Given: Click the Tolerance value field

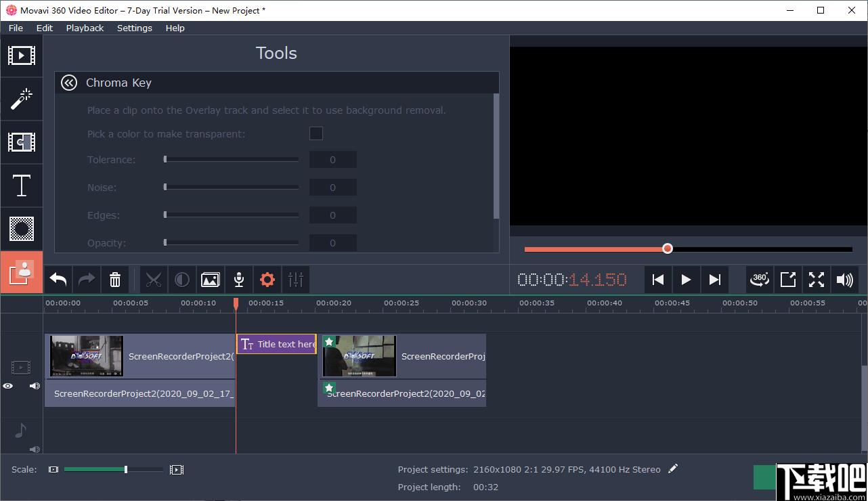Looking at the screenshot, I should 333,160.
